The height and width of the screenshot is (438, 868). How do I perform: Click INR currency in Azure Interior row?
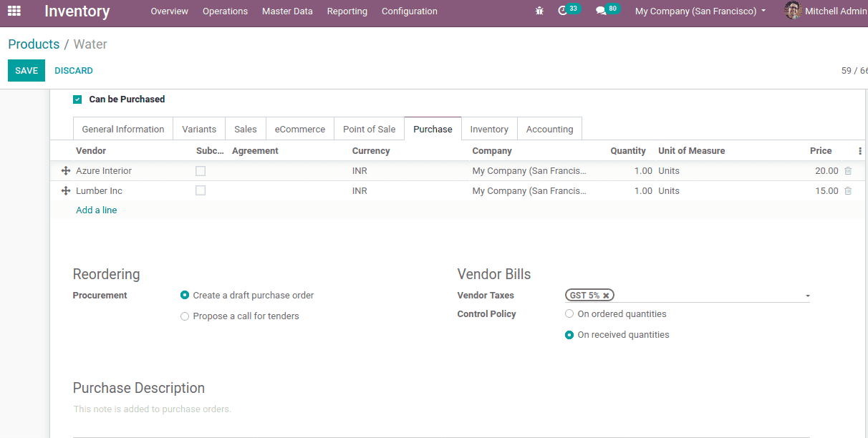point(360,171)
